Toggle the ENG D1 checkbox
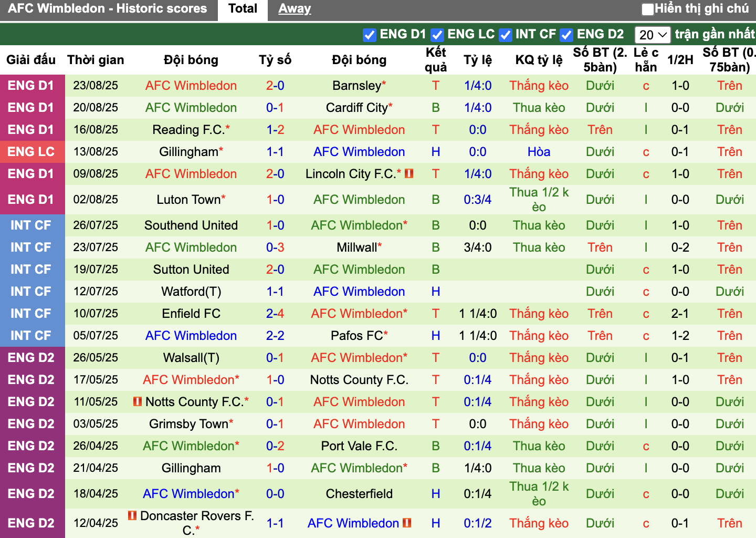This screenshot has width=756, height=538. pyautogui.click(x=370, y=35)
